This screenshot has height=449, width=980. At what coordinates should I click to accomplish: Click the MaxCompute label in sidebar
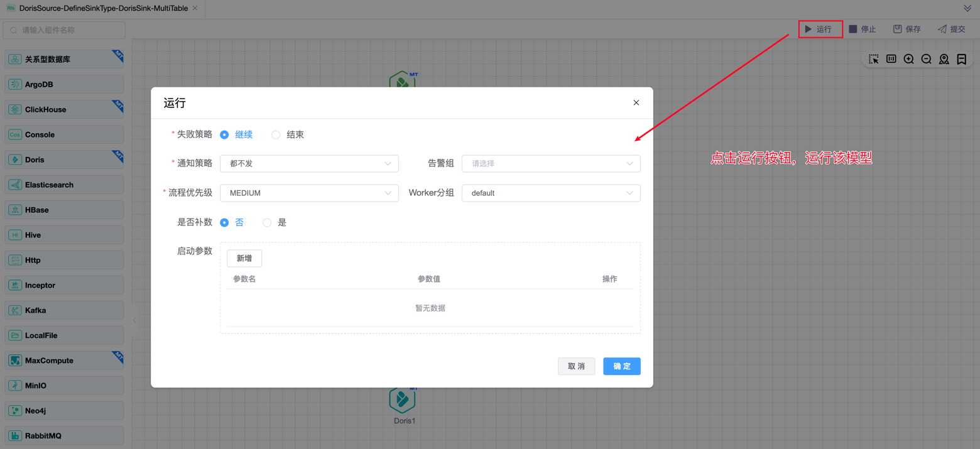point(49,360)
